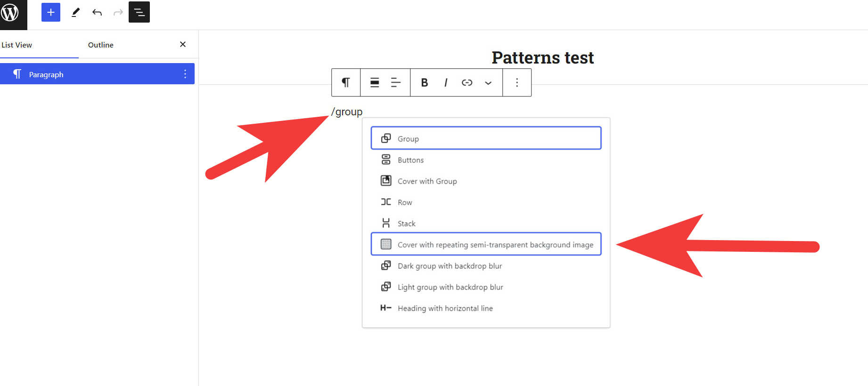Select the List View tab
This screenshot has width=868, height=386.
tap(17, 45)
